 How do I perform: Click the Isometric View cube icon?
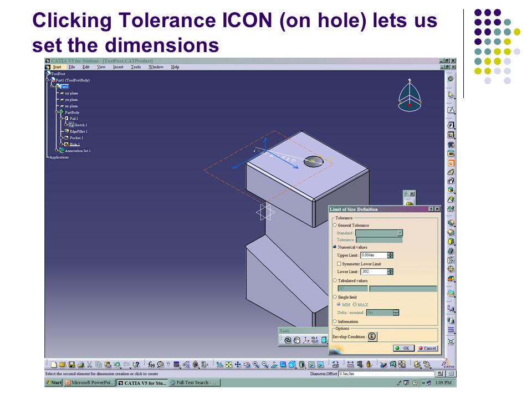click(292, 365)
